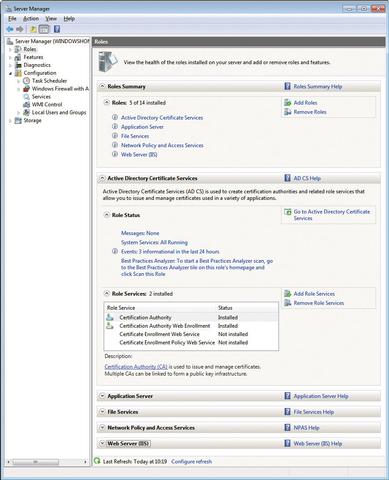Click the Up one level folder icon
Screen dimensions: 389x480
pyautogui.click(x=33, y=29)
